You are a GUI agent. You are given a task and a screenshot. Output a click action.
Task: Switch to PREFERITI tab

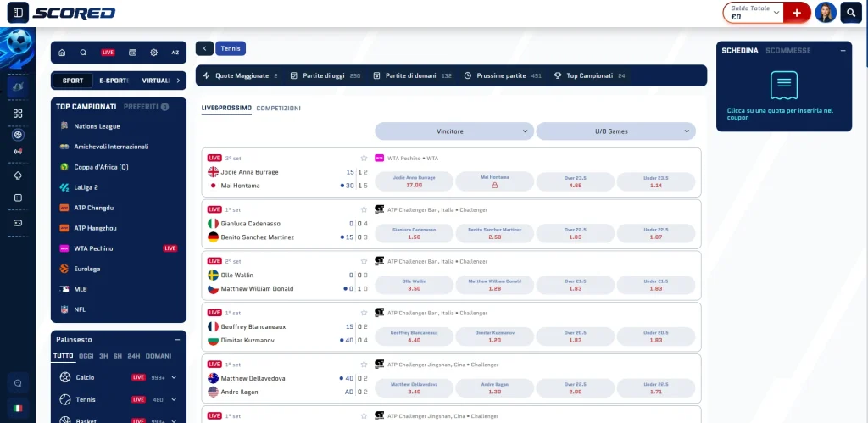(146, 106)
